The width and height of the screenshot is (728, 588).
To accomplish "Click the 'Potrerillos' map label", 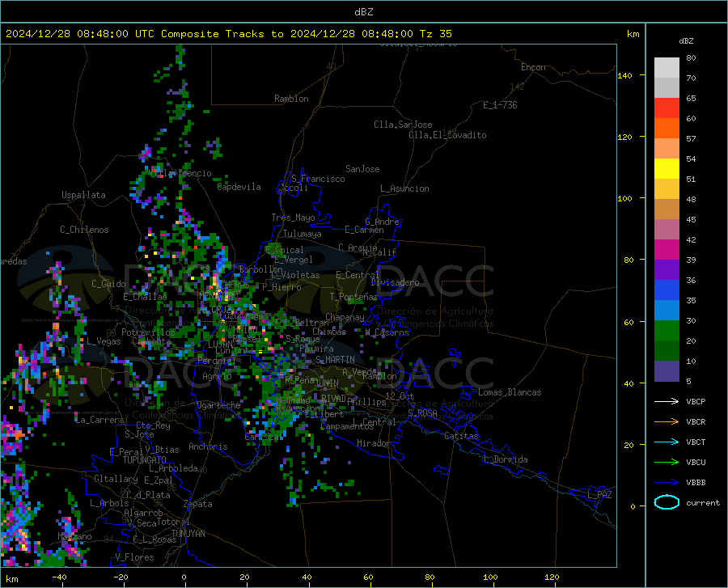I will tap(148, 332).
